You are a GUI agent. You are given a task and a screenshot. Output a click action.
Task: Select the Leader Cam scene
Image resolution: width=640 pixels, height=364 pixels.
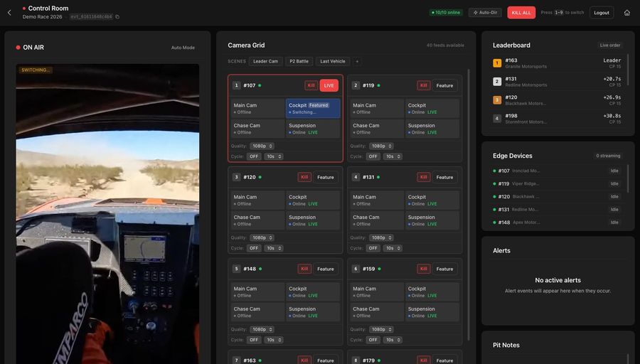[x=265, y=61]
